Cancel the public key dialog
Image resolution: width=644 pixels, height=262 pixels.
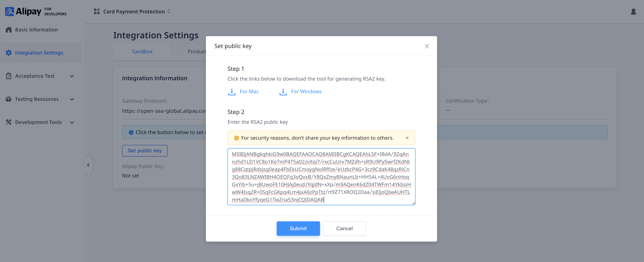click(344, 228)
